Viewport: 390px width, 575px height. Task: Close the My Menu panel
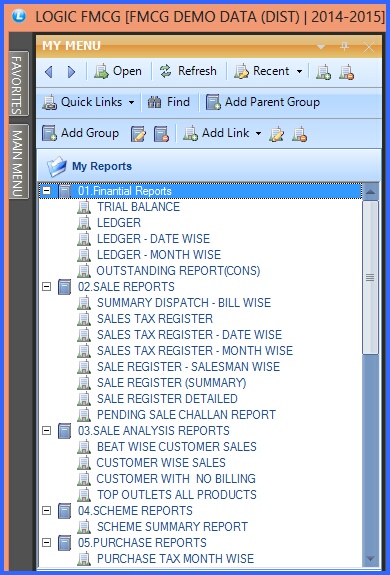(368, 47)
